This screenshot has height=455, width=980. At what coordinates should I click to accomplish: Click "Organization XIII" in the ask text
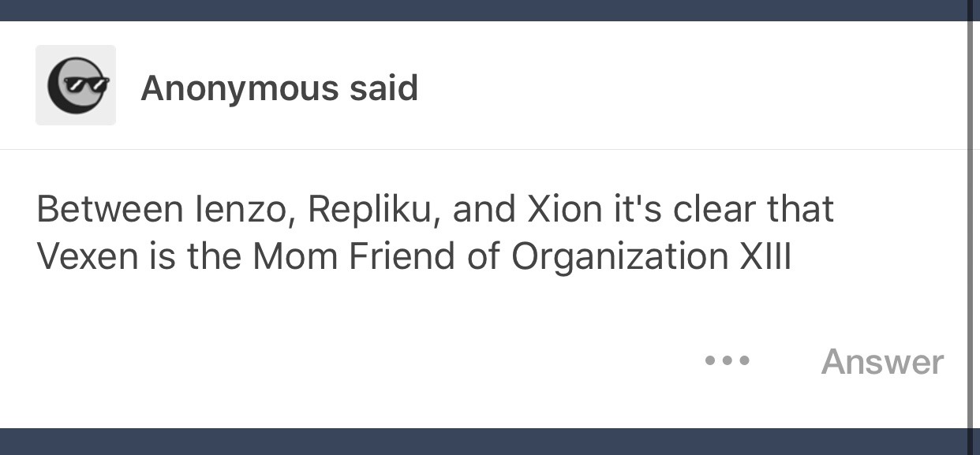point(651,257)
